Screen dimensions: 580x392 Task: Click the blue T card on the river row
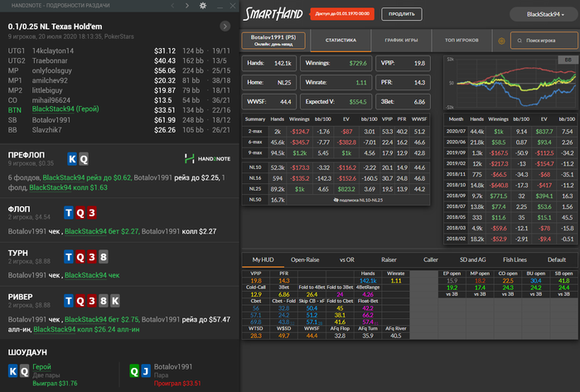69,301
